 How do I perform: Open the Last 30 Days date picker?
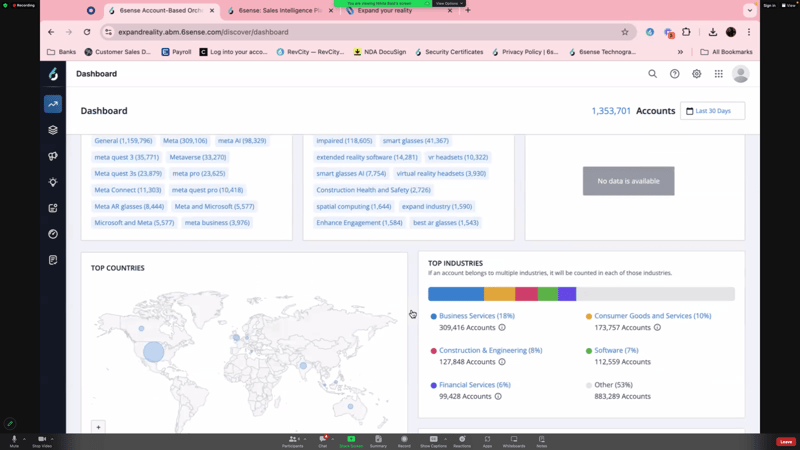coord(712,111)
